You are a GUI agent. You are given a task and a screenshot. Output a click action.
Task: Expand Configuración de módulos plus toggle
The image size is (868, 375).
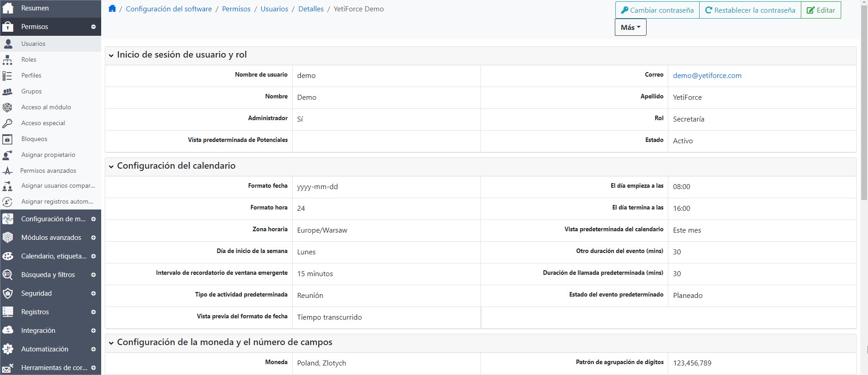(x=93, y=219)
